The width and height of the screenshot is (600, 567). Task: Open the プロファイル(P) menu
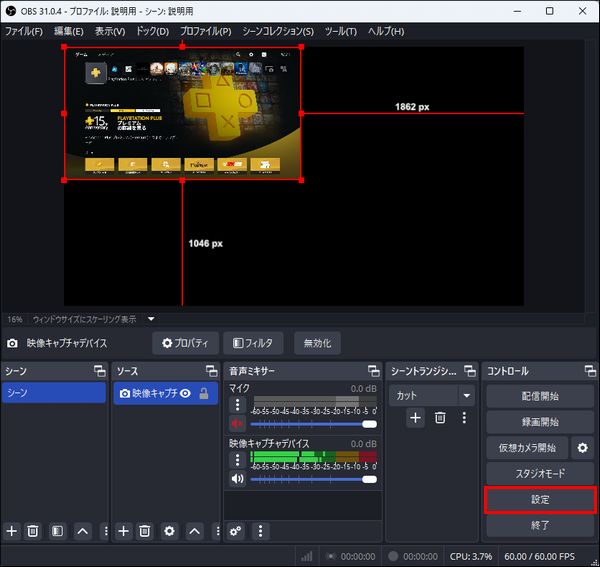pyautogui.click(x=205, y=31)
